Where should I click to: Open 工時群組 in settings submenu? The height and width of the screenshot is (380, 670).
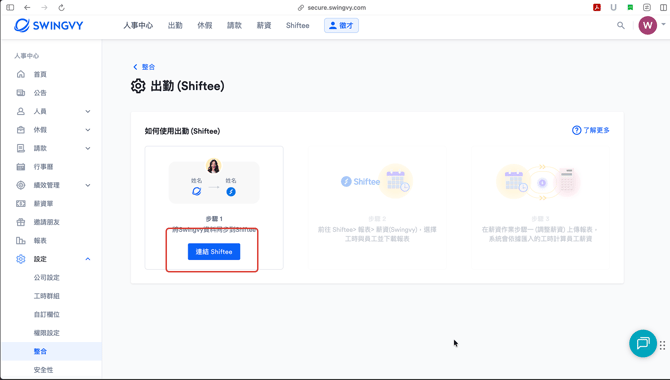(x=47, y=296)
